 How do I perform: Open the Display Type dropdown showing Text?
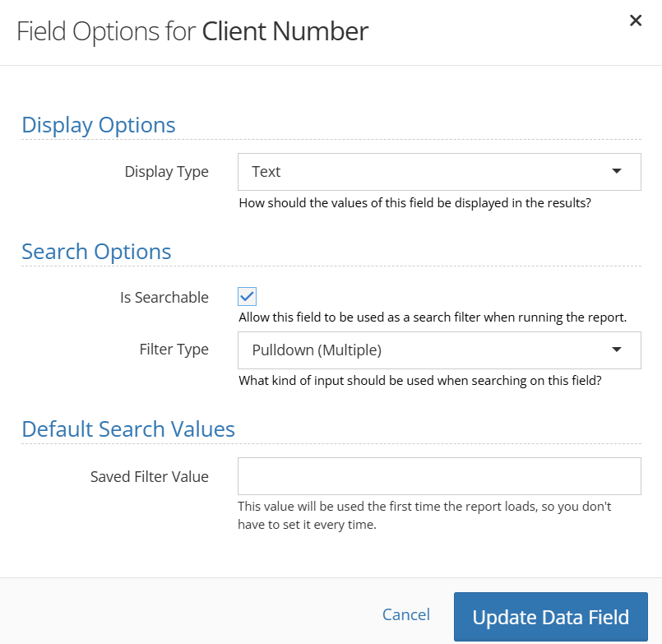(x=428, y=172)
